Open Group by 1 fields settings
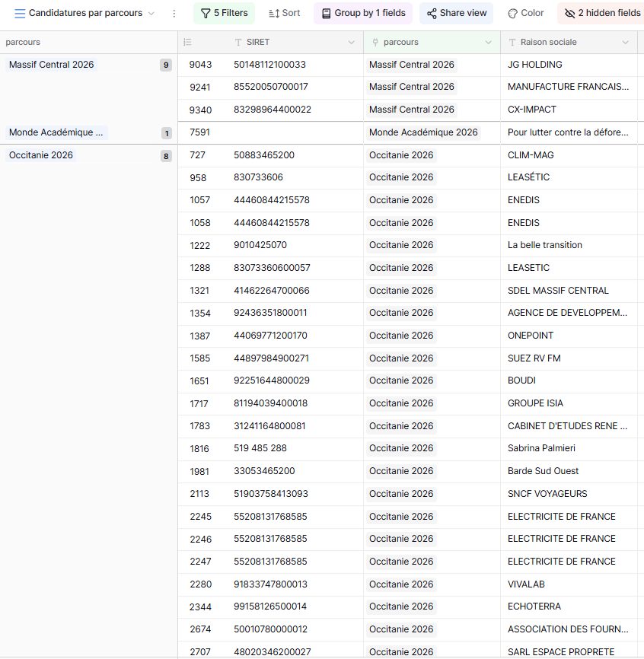644x659 pixels. coord(362,13)
